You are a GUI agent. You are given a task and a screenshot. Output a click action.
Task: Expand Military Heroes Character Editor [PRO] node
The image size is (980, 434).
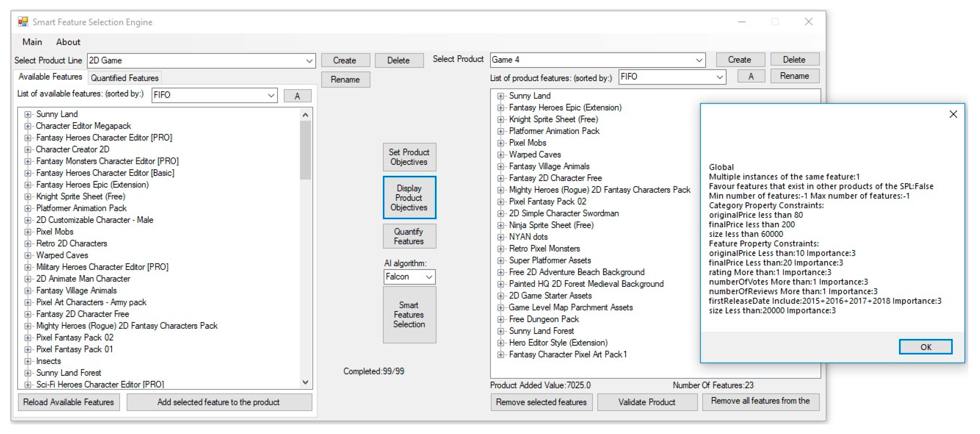point(28,267)
